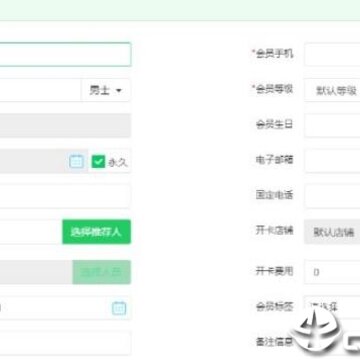The width and height of the screenshot is (360, 360).
Task: Click the 会员手机 input field
Action: pyautogui.click(x=332, y=54)
